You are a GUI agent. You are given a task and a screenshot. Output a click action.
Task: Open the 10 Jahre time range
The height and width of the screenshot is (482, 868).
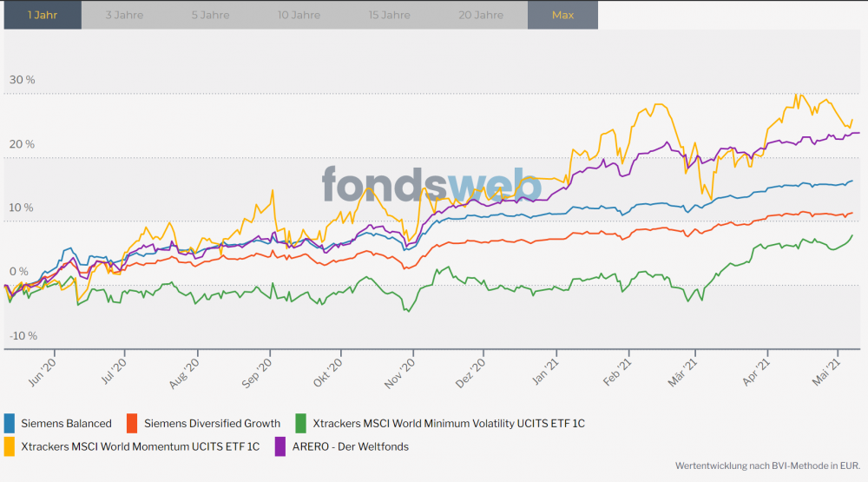pos(299,15)
